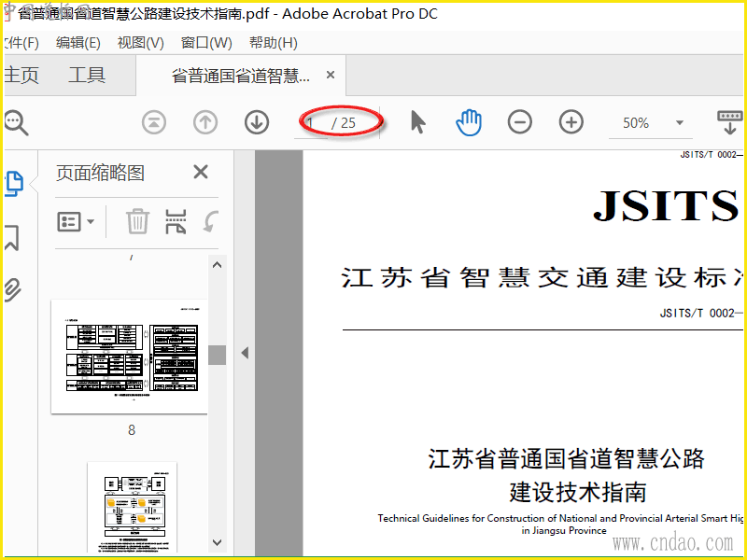The width and height of the screenshot is (747, 560).
Task: Open the 编辑(E) menu
Action: point(78,43)
